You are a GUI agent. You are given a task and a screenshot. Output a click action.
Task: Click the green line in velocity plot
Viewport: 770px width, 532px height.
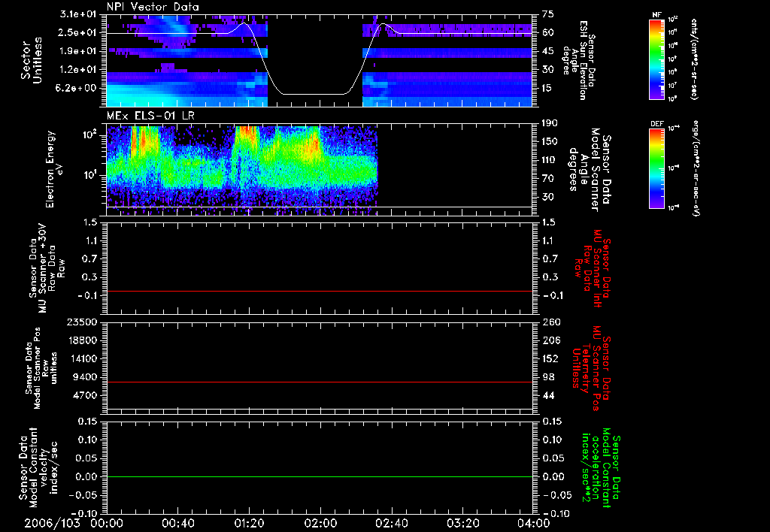pos(320,476)
